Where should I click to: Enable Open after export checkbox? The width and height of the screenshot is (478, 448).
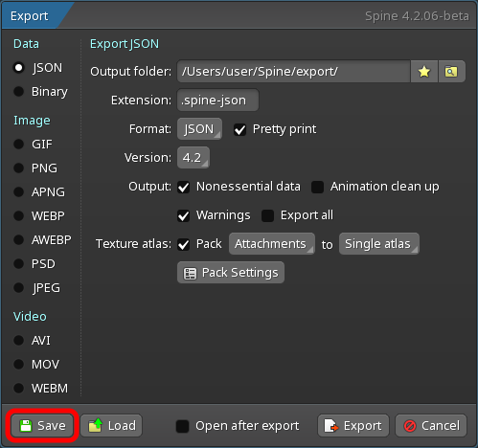[183, 426]
